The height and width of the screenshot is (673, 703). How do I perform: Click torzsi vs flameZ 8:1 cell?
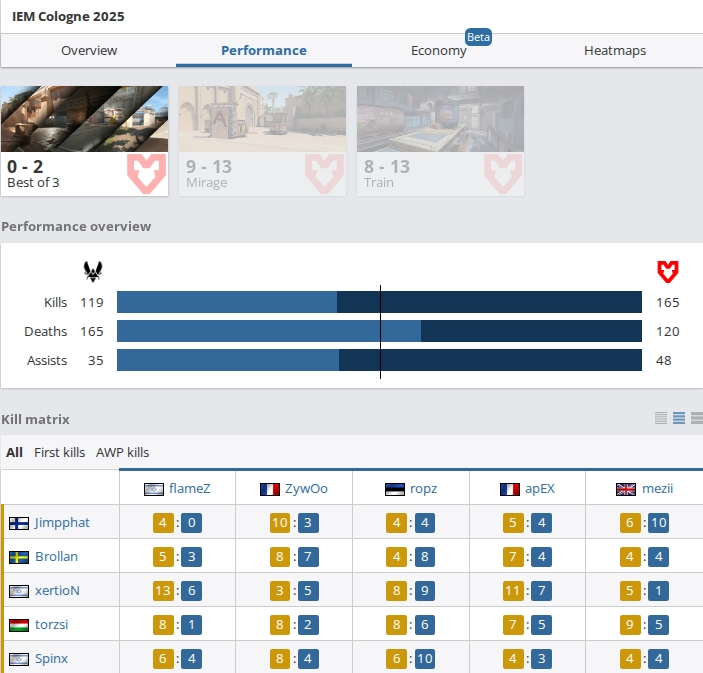178,625
